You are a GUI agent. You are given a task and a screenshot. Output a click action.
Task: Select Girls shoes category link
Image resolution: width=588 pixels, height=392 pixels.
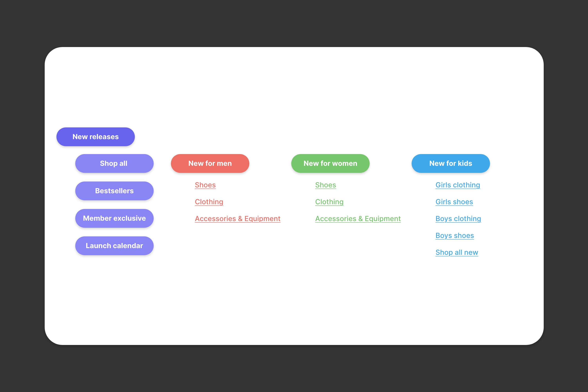point(454,202)
